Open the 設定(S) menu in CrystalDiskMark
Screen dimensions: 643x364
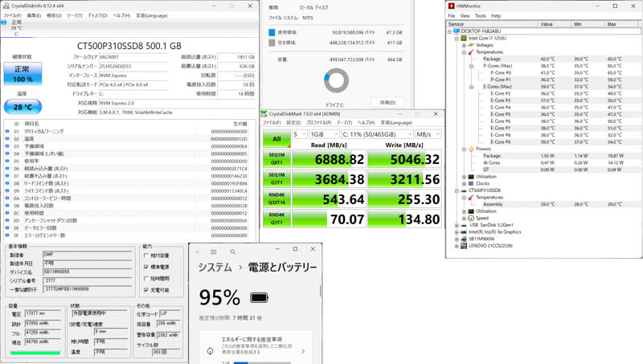293,123
